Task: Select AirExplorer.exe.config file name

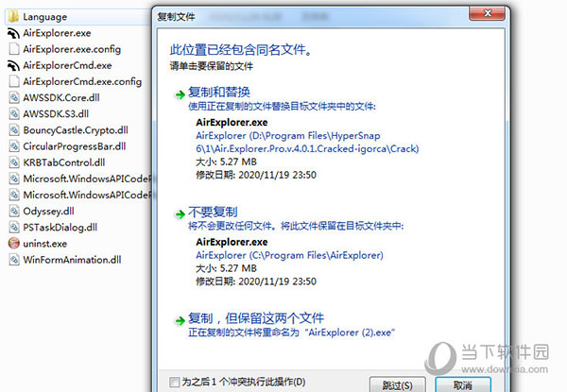Action: pyautogui.click(x=72, y=49)
